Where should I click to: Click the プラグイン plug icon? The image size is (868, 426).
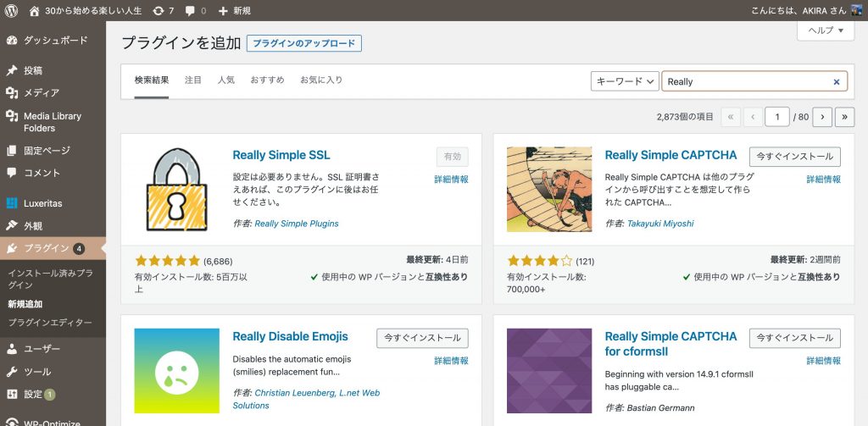click(12, 248)
